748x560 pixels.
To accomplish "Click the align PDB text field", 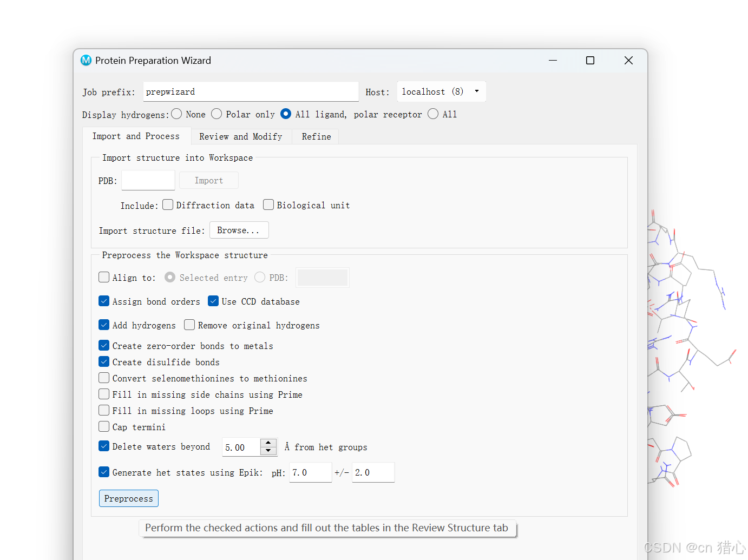I will click(323, 278).
